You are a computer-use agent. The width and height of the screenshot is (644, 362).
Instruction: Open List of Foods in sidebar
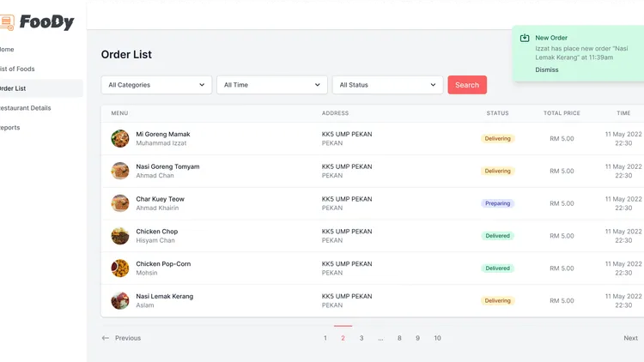pos(17,69)
